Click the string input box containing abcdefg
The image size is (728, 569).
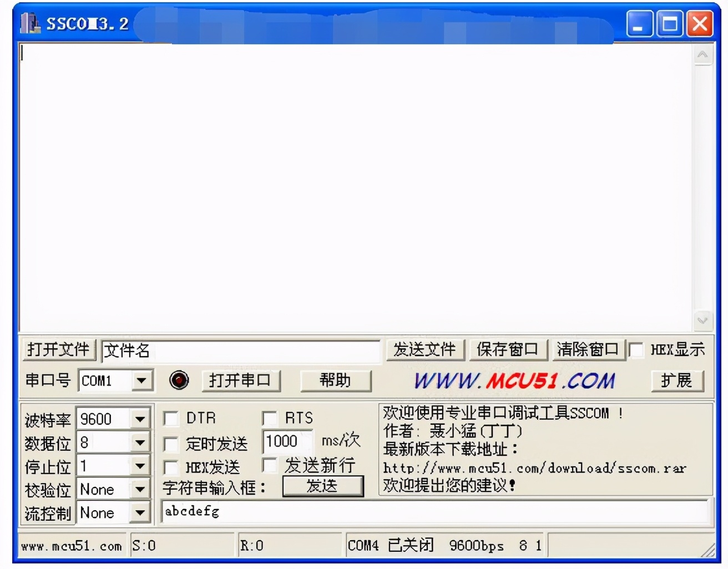click(436, 511)
